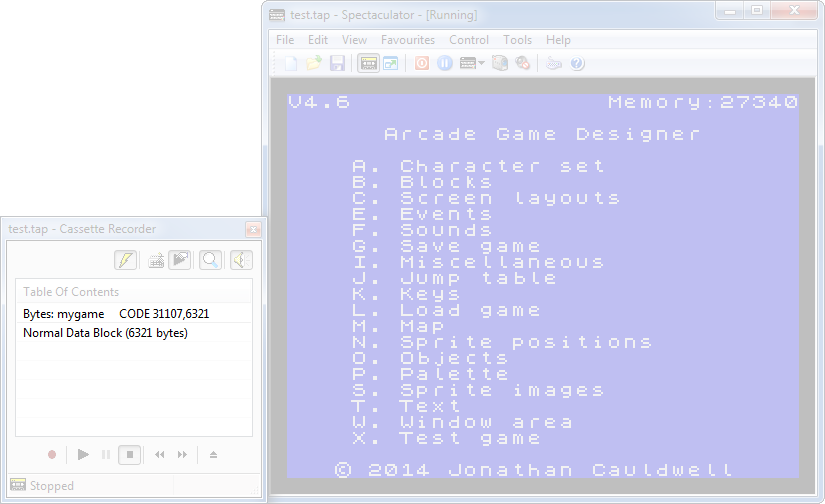Click the 'Memory:27340' readout
The width and height of the screenshot is (825, 504).
tap(703, 102)
